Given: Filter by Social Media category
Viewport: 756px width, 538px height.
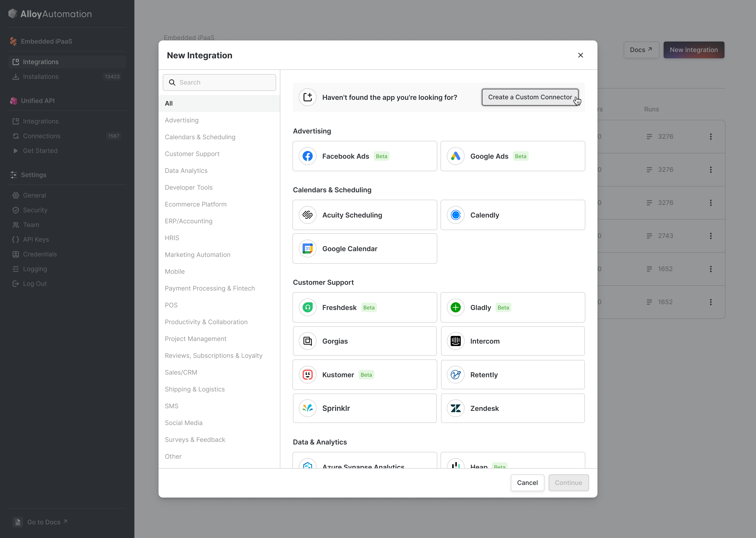Looking at the screenshot, I should coord(219,423).
